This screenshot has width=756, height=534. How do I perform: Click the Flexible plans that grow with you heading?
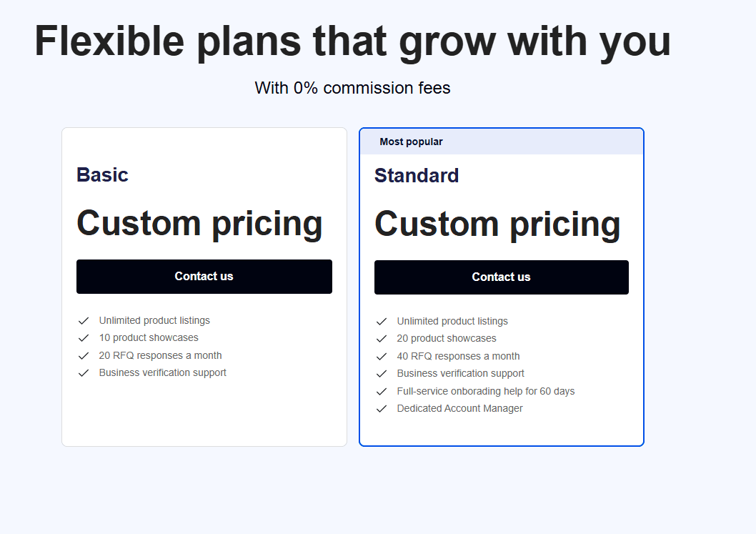point(352,42)
